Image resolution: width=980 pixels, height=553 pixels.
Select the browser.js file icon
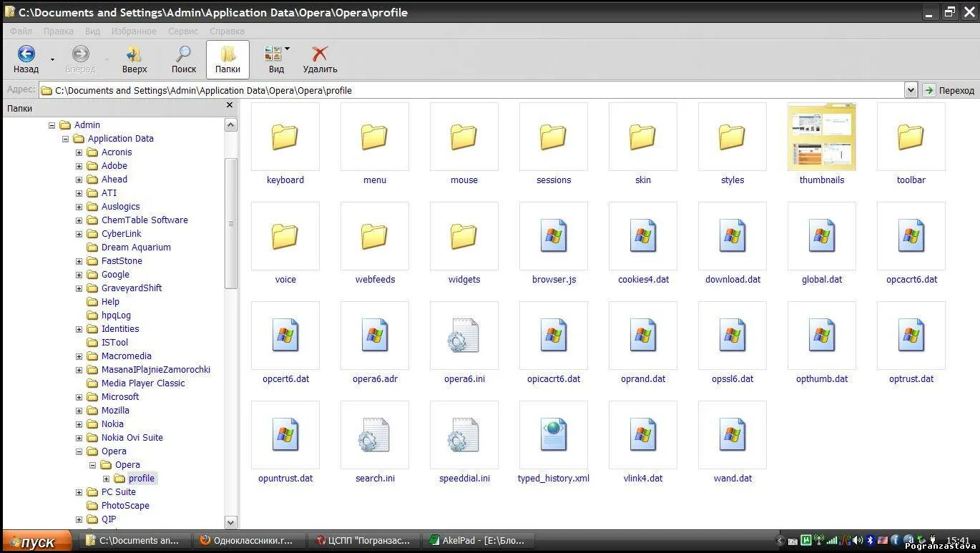(x=553, y=235)
